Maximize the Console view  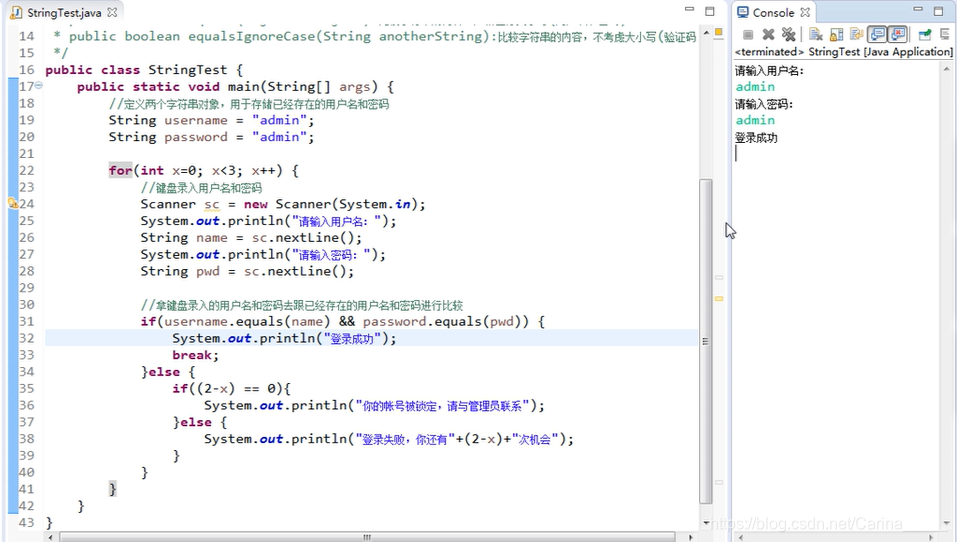939,10
